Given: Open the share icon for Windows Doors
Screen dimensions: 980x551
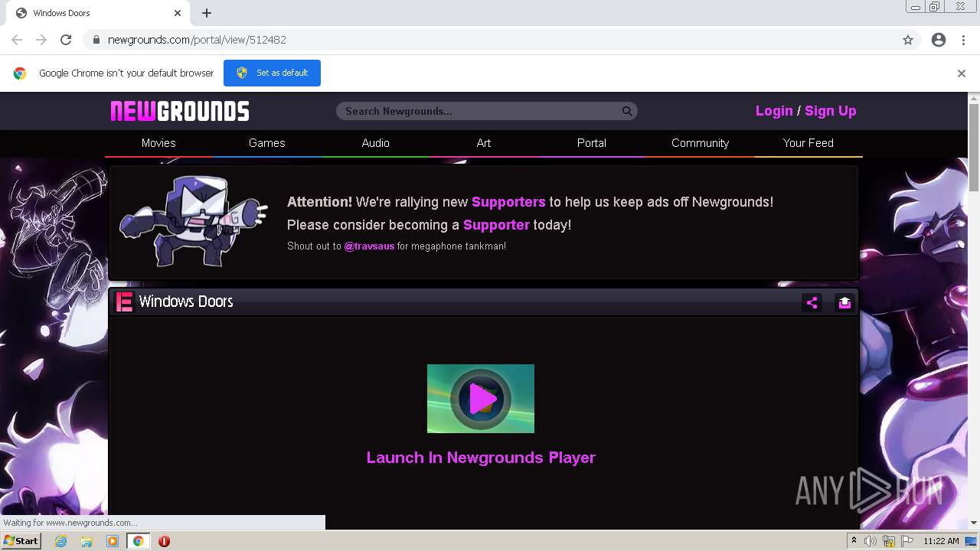Looking at the screenshot, I should (x=812, y=303).
